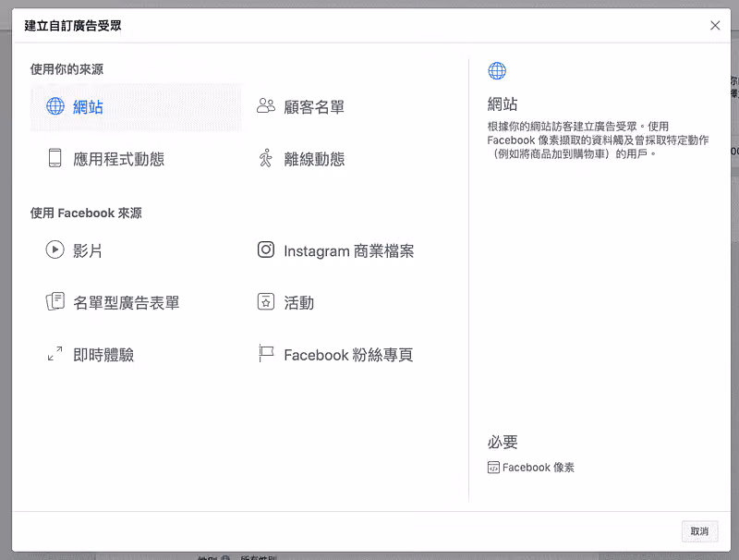
Task: Choose 影片 as Facebook source
Action: 88,250
